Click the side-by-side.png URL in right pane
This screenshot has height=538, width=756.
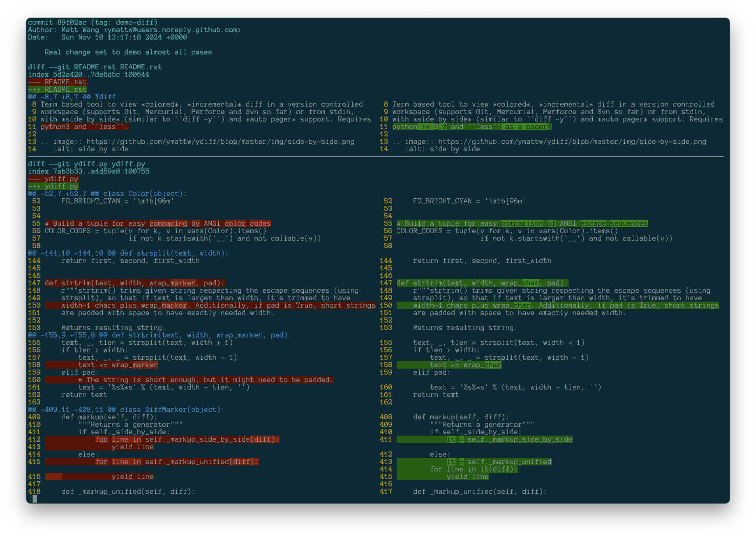coord(572,141)
